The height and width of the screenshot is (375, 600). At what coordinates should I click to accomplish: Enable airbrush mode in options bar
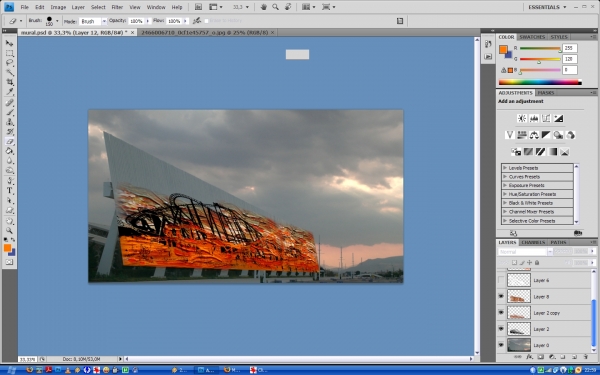coord(197,21)
